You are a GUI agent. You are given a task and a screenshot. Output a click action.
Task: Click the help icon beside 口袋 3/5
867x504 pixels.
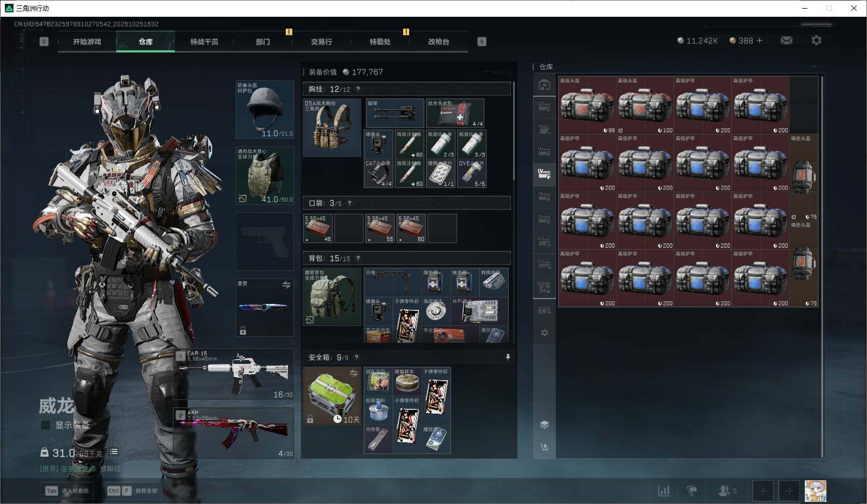pyautogui.click(x=349, y=203)
